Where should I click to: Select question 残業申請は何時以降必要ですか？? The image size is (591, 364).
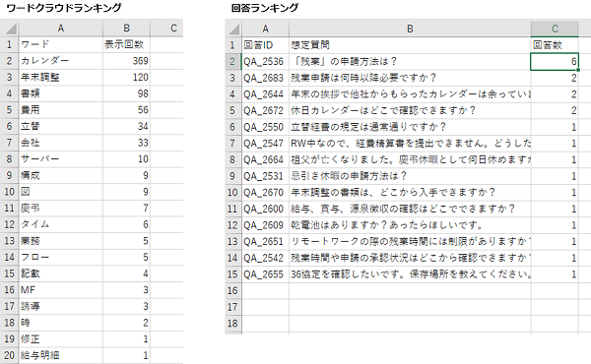tap(410, 78)
